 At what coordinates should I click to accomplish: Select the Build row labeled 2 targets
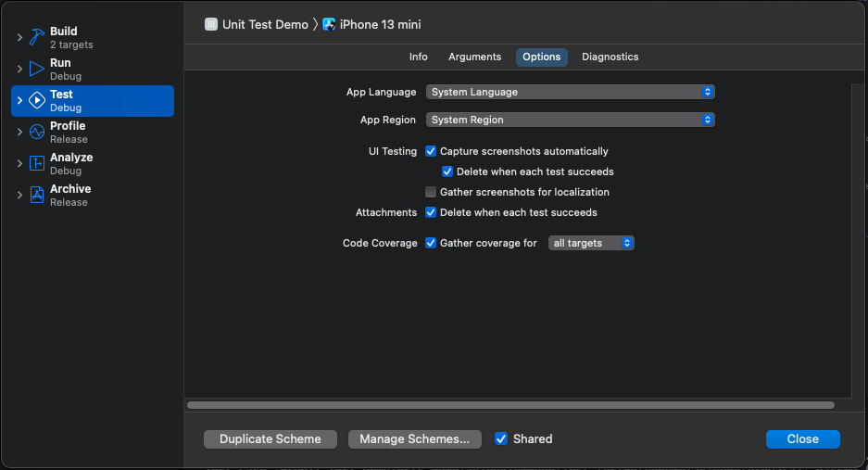click(93, 37)
